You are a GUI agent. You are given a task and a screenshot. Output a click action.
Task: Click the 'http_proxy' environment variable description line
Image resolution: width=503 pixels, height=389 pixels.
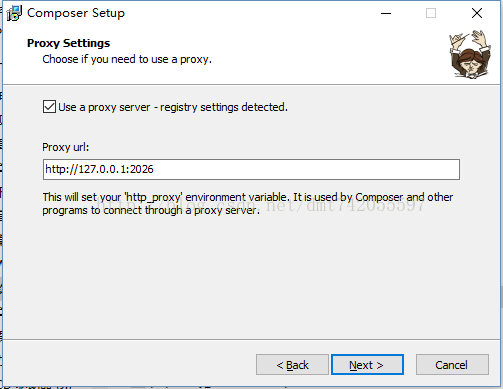point(247,197)
